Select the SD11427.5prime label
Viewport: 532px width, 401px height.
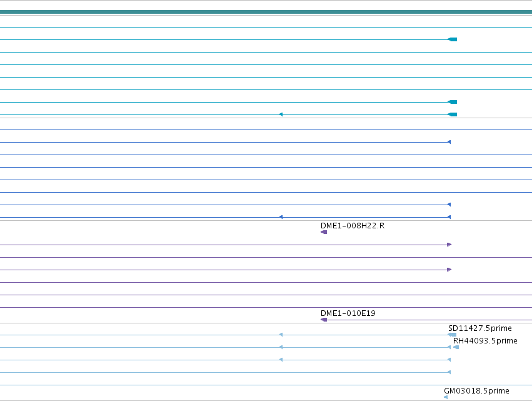(x=479, y=328)
